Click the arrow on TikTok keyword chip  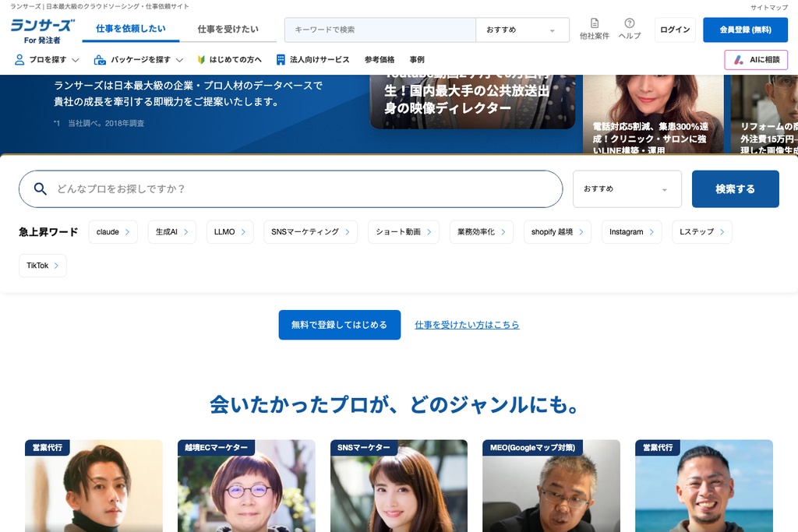coord(56,266)
